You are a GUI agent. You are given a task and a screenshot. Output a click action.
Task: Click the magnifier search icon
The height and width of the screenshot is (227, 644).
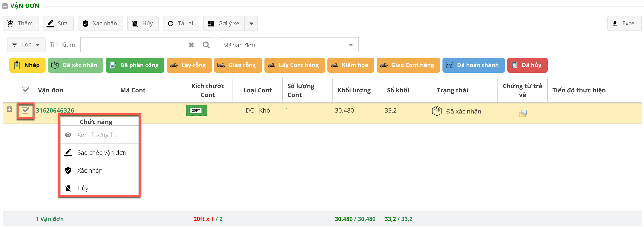(206, 45)
